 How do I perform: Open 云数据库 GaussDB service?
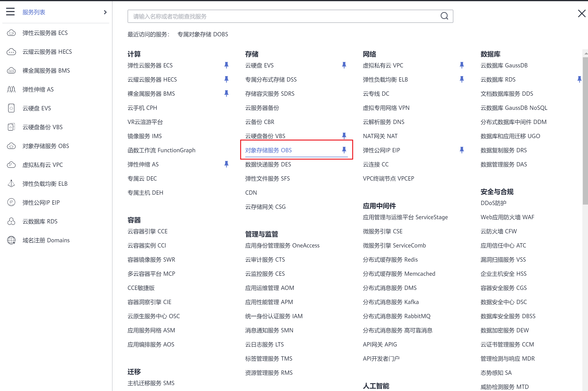tap(504, 65)
